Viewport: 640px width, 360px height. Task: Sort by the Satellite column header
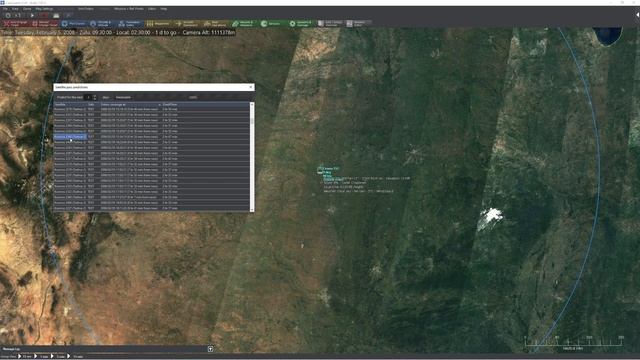coord(71,104)
